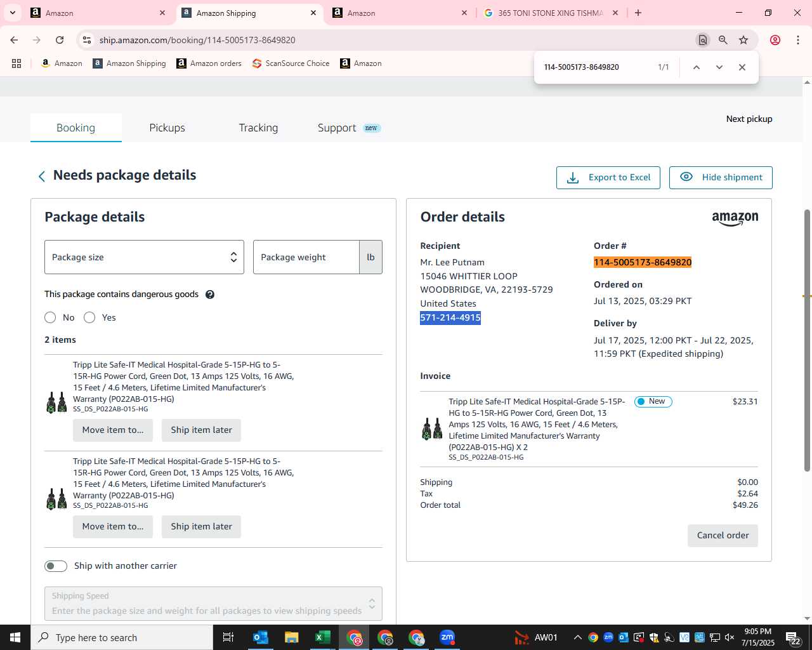Click the help icon next to dangerous goods
Image resolution: width=812 pixels, height=650 pixels.
pyautogui.click(x=210, y=295)
